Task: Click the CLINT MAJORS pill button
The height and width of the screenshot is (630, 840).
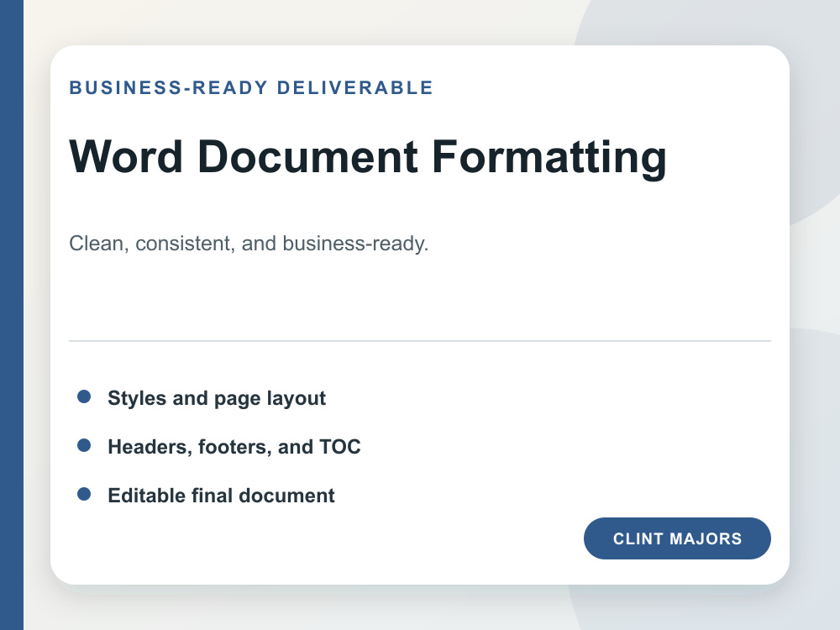Action: [677, 538]
